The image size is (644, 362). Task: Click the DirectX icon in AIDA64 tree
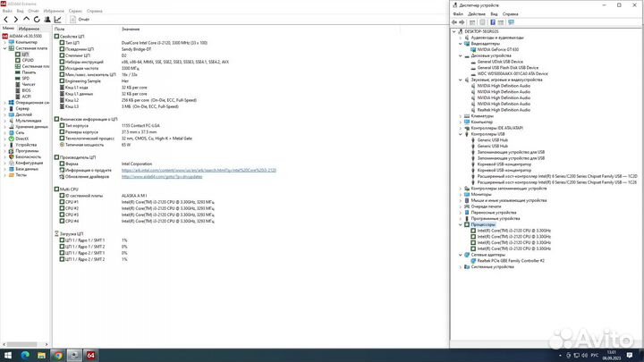coord(12,139)
